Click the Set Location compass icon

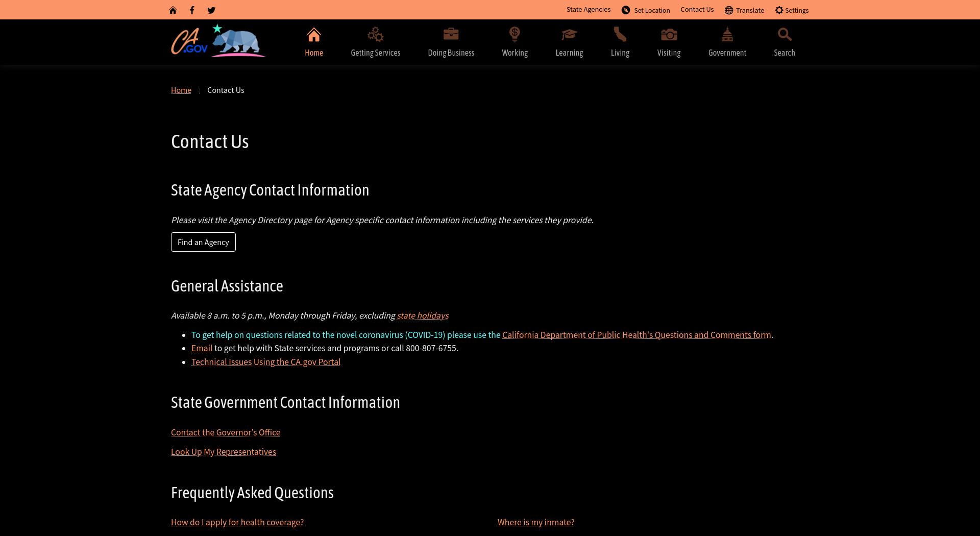626,10
